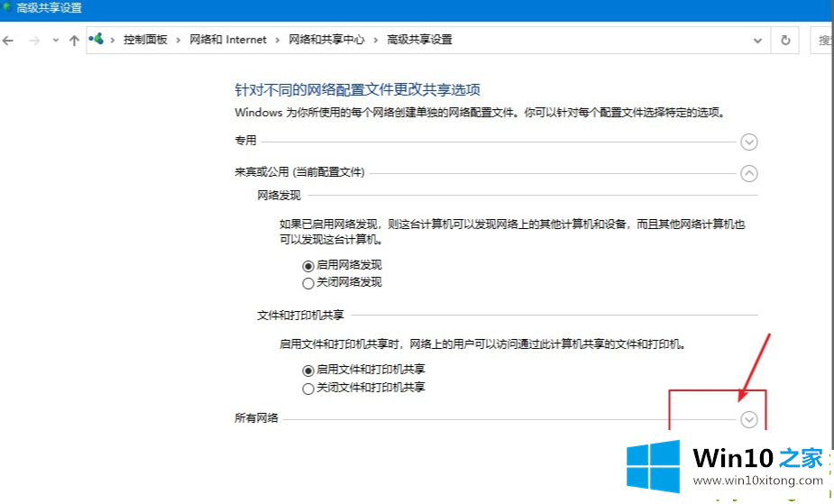Select 启用网络发现 option
The width and height of the screenshot is (834, 504).
point(308,266)
